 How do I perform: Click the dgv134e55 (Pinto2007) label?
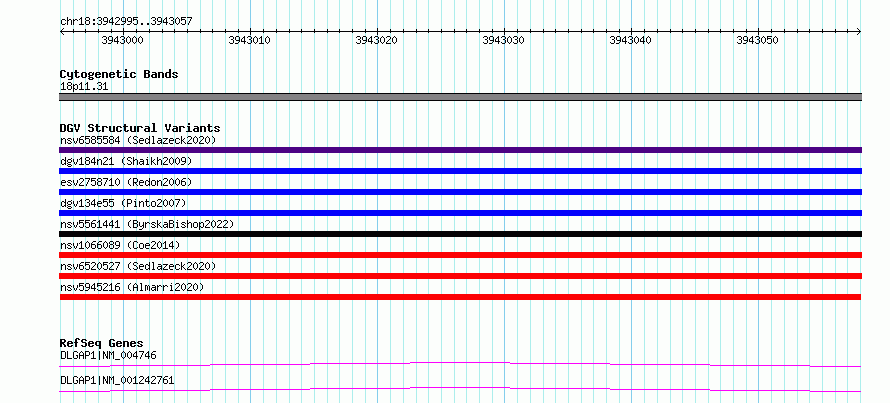(x=123, y=203)
